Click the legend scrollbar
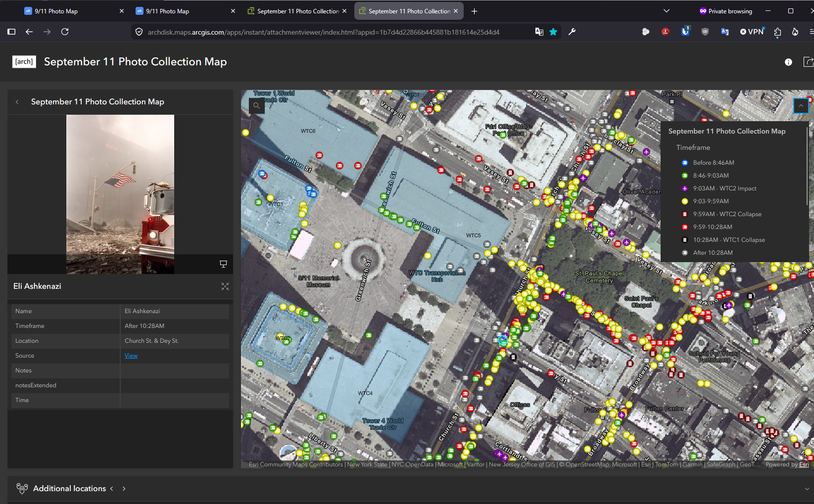The image size is (814, 504). click(807, 167)
